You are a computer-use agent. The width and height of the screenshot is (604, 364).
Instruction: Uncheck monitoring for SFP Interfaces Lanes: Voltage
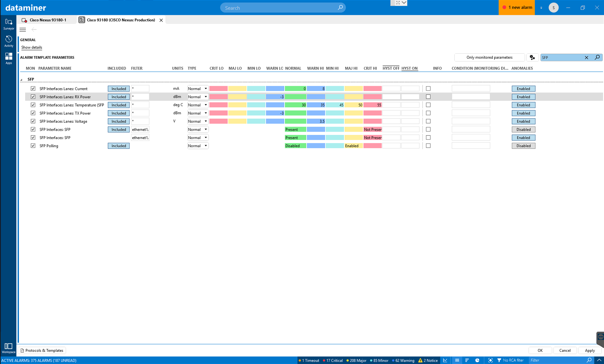33,121
